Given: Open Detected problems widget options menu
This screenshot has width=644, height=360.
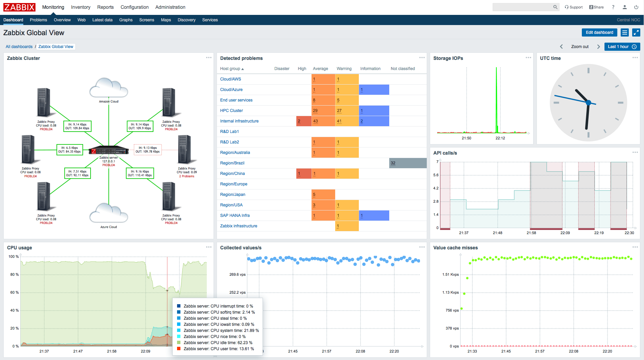Looking at the screenshot, I should point(422,58).
